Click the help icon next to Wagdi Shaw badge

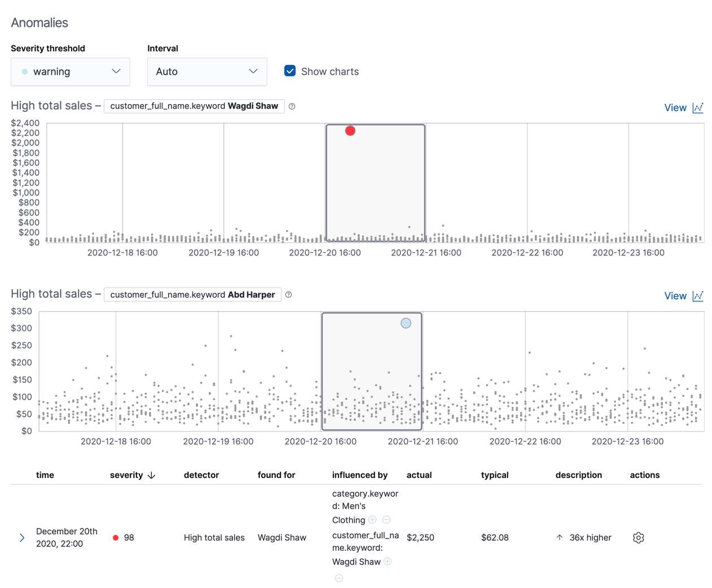[x=292, y=106]
